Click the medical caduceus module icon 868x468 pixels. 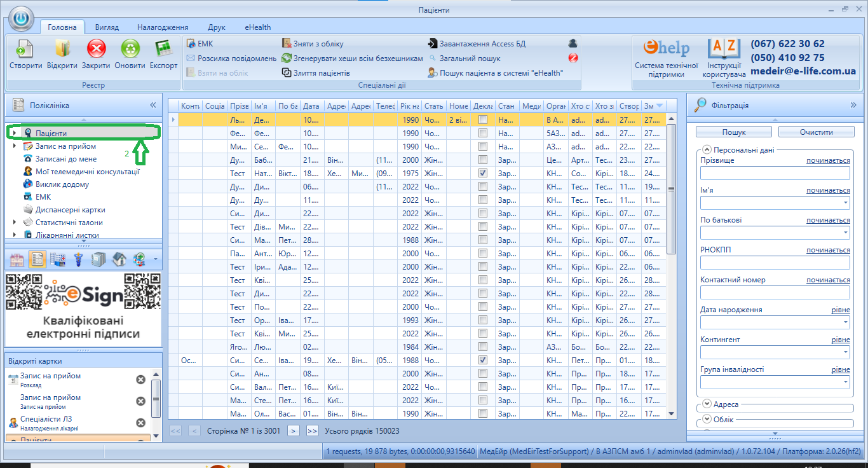point(79,259)
